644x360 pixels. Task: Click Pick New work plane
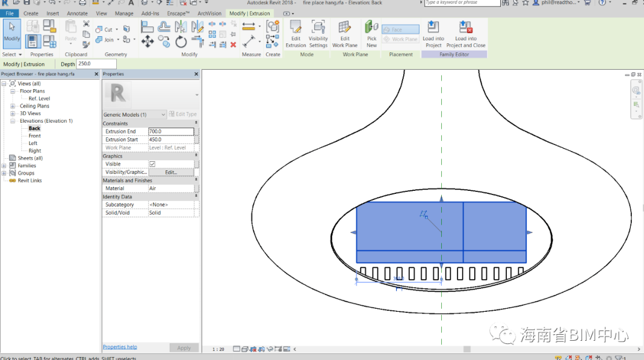371,34
